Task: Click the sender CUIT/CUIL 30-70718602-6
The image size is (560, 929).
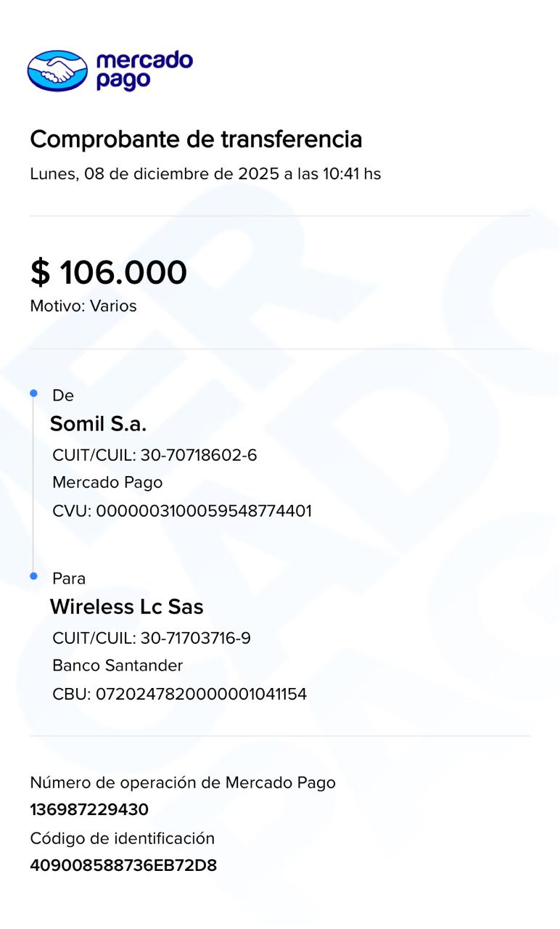Action: (x=155, y=456)
